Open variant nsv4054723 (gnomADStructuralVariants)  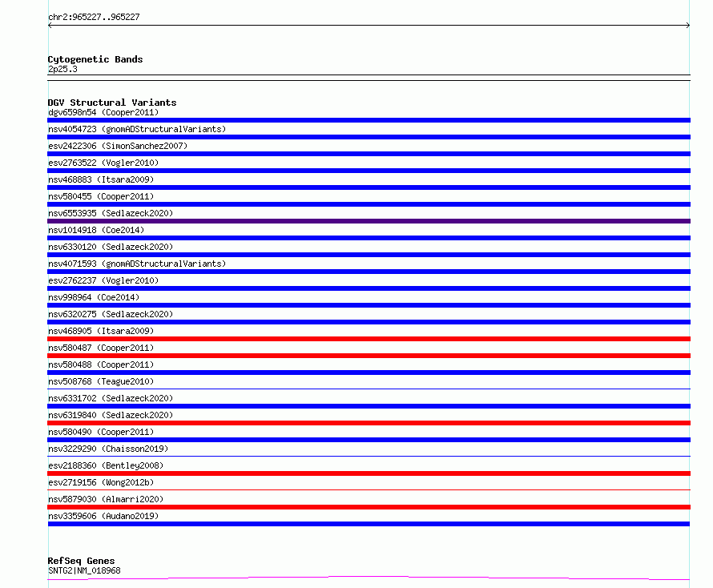pos(137,129)
